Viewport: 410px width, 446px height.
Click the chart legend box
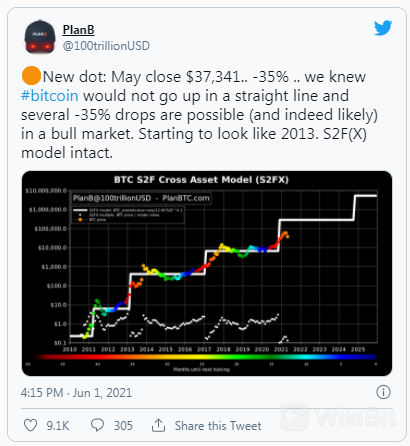pos(128,215)
